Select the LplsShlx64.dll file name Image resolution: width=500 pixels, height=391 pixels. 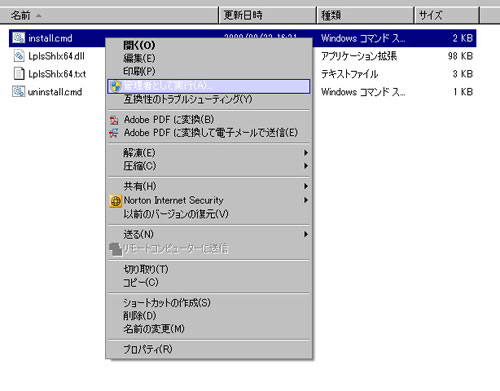coord(56,56)
